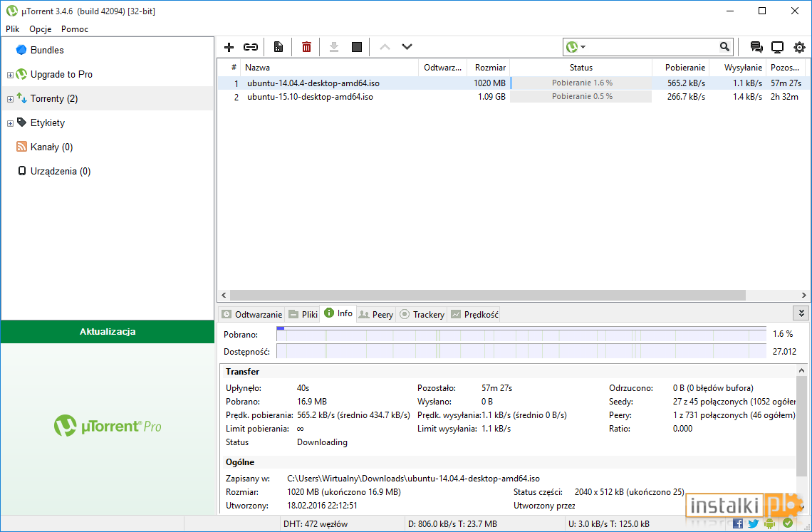Screen dimensions: 812x532
Task: Click Add Torrent from URL link icon
Action: pyautogui.click(x=251, y=47)
